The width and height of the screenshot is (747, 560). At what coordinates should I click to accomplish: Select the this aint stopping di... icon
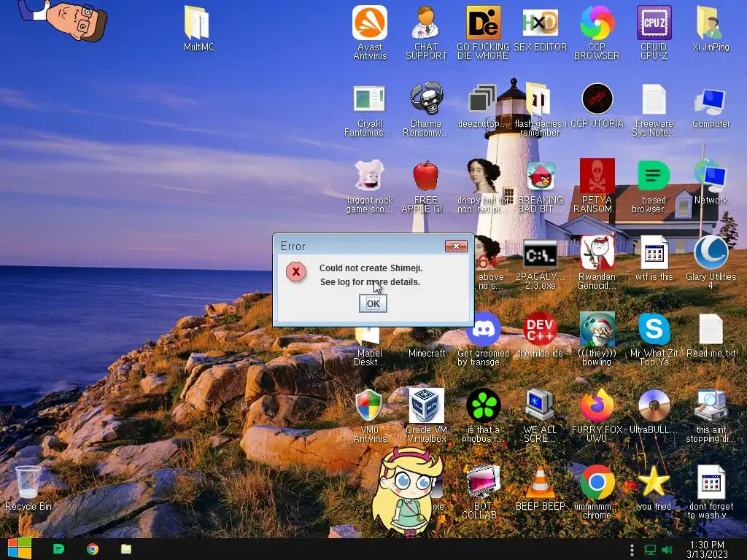pyautogui.click(x=711, y=405)
